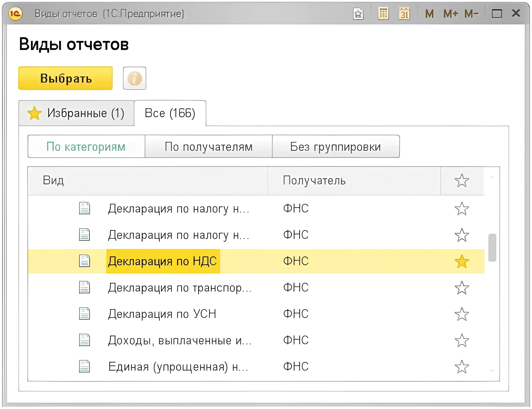
Task: Favorite Единая (упрощенная) н... star
Action: [462, 367]
